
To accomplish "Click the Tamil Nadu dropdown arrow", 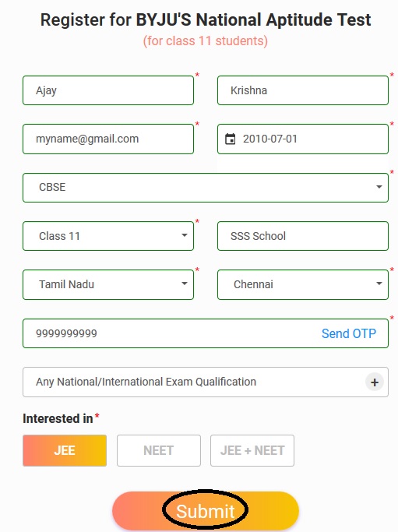I will [x=185, y=284].
